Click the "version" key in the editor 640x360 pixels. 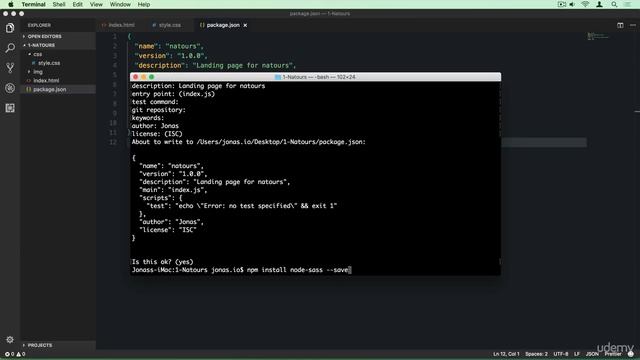152,56
